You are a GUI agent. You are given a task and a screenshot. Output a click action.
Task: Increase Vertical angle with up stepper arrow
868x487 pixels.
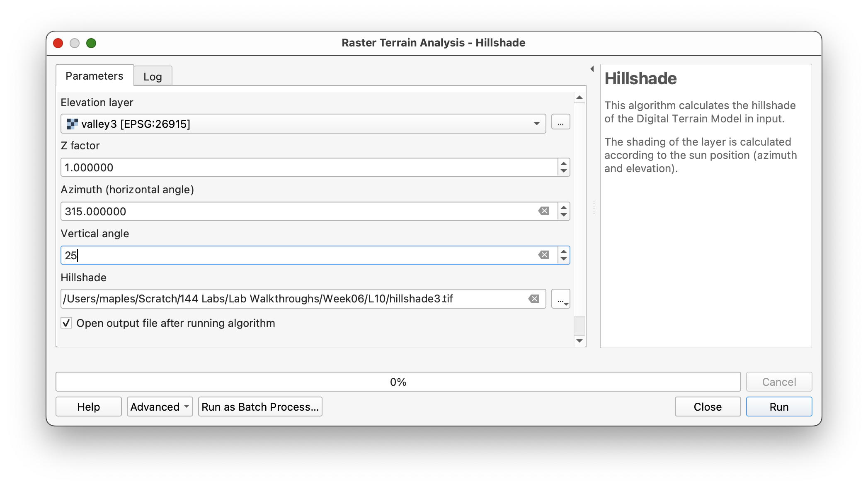click(x=564, y=251)
